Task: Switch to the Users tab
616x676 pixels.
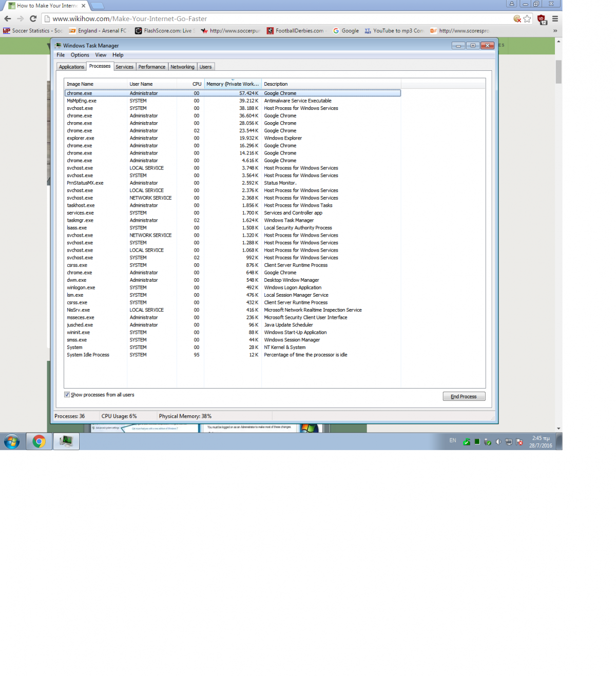Action: coord(205,67)
